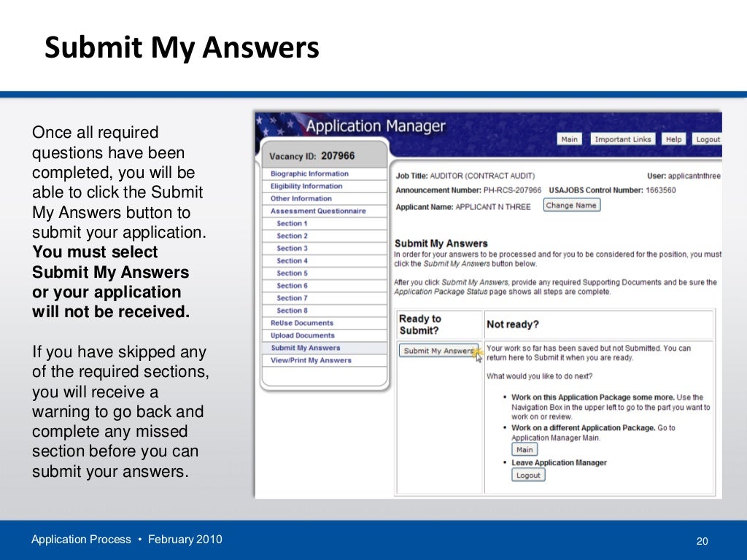This screenshot has height=560, width=747.
Task: Click the Main button in header
Action: pyautogui.click(x=569, y=139)
